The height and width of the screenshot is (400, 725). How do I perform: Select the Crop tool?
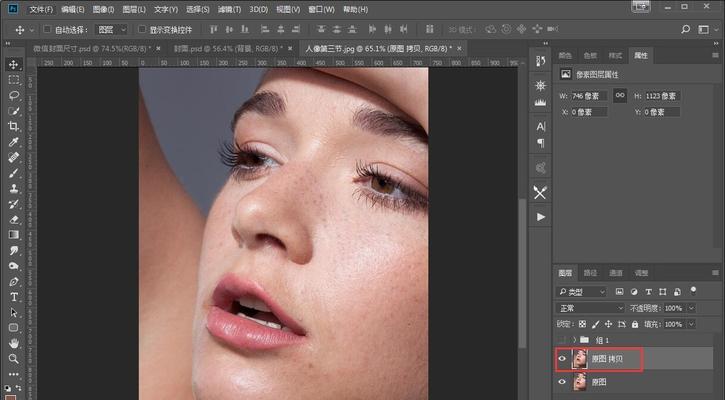tap(13, 126)
